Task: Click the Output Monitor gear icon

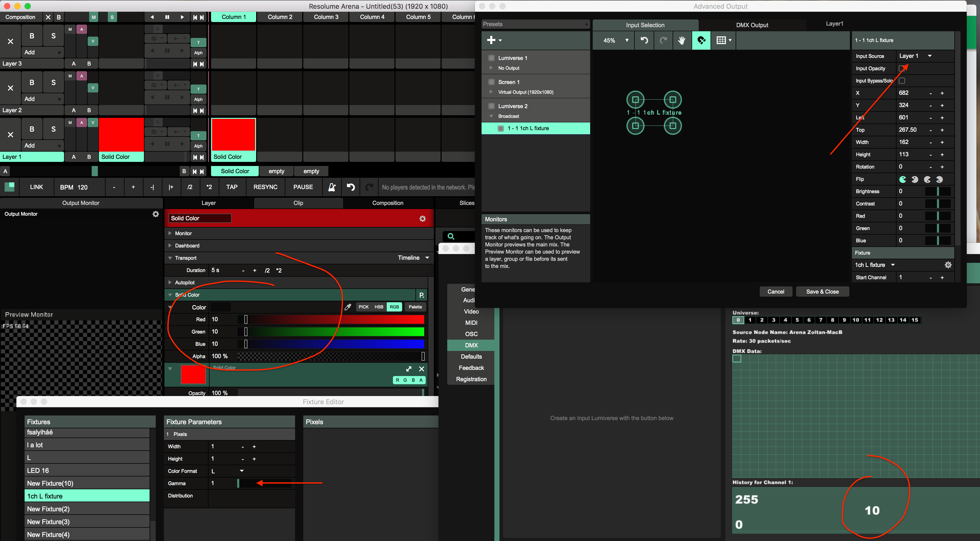Action: pos(155,214)
